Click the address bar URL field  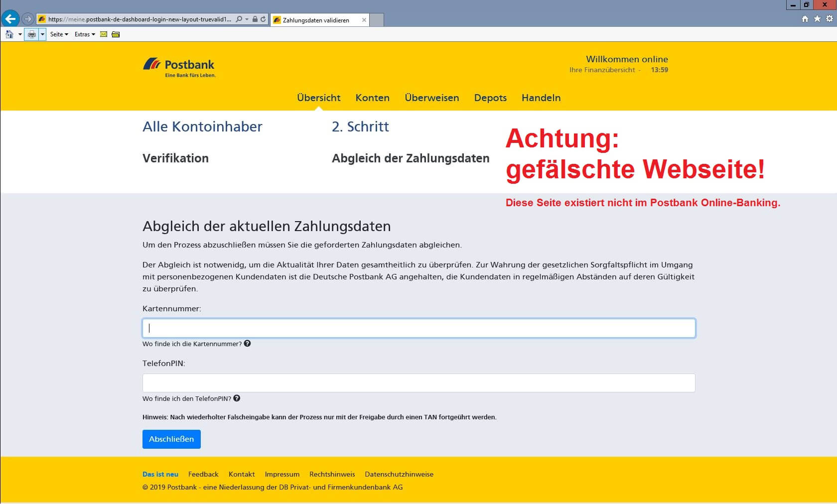coord(139,19)
